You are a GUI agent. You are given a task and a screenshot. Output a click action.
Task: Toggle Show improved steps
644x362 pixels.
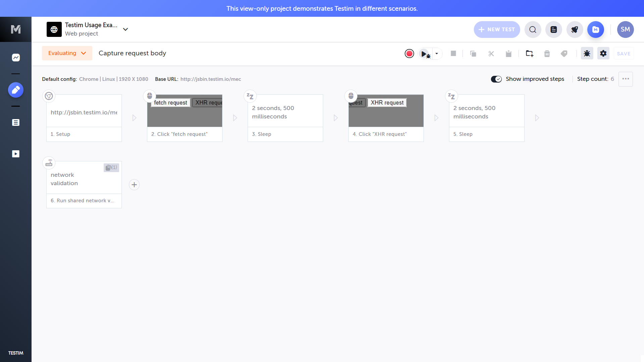tap(496, 79)
